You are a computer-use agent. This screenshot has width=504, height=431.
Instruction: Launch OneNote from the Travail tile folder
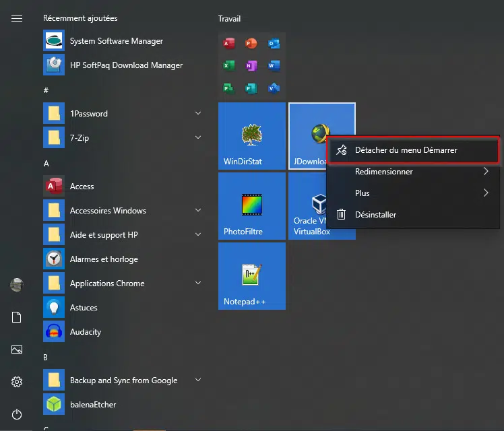(x=251, y=65)
